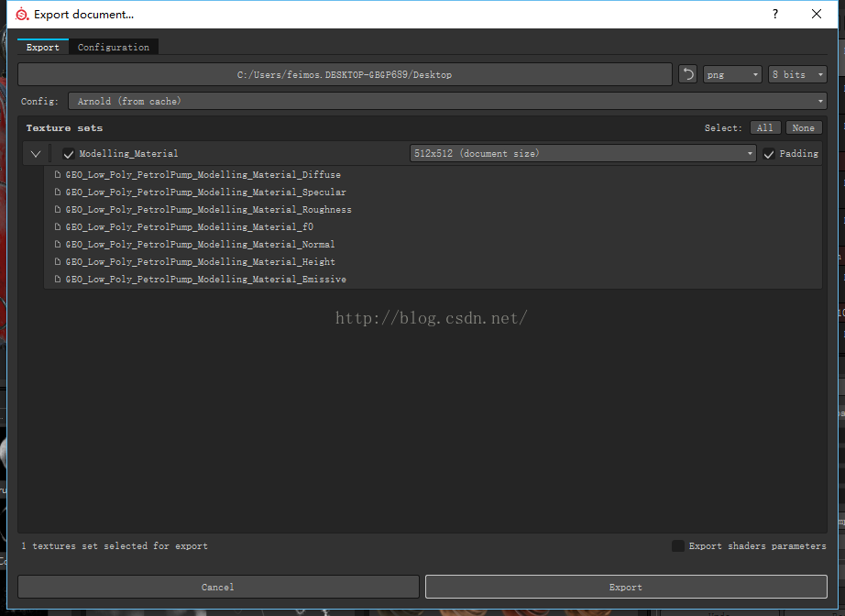Select GEO_Low_Poly_PetrolPump_Modelling_Material_Height text
This screenshot has height=616, width=845.
tap(201, 262)
